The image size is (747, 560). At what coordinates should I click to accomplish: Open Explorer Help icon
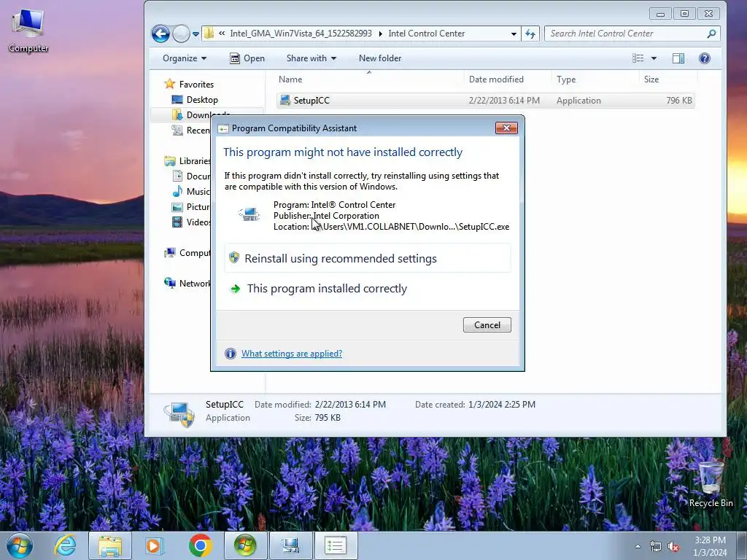coord(705,58)
